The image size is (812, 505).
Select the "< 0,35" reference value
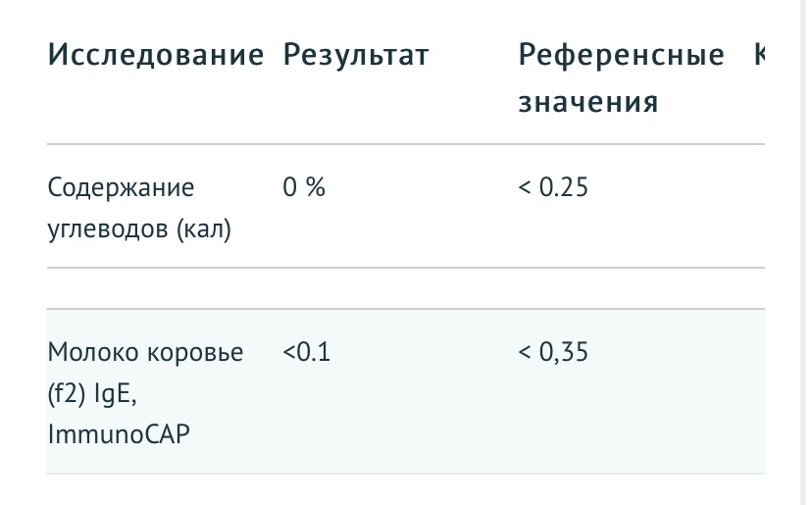(x=552, y=352)
